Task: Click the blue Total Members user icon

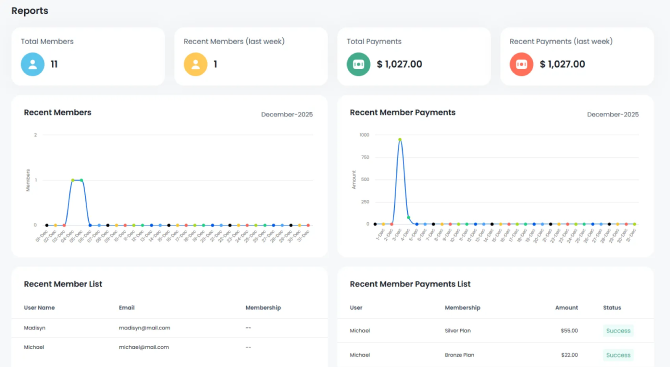Action: pos(32,64)
